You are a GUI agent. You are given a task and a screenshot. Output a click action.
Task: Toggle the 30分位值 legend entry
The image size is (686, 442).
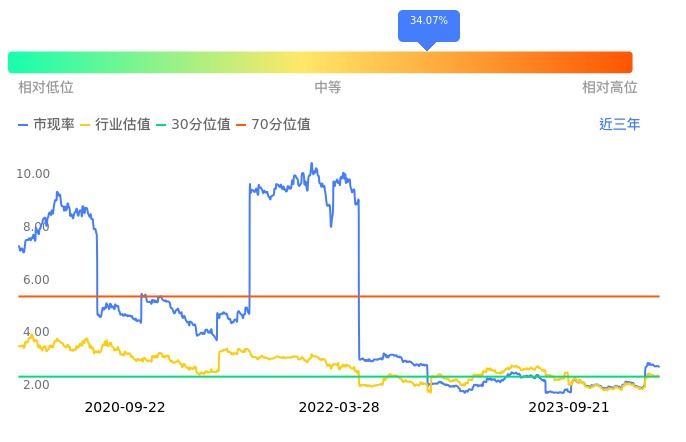(193, 125)
